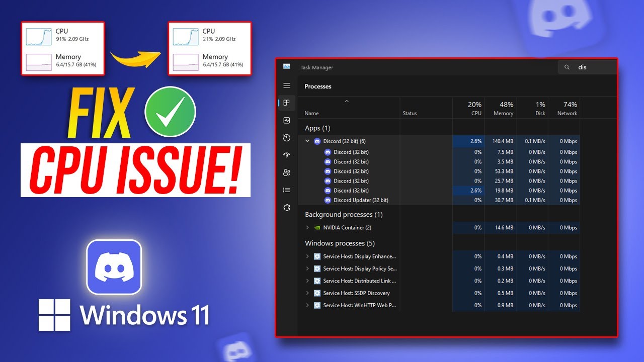Select the Discord (32 bit) row using 3.5 MB

(439, 162)
